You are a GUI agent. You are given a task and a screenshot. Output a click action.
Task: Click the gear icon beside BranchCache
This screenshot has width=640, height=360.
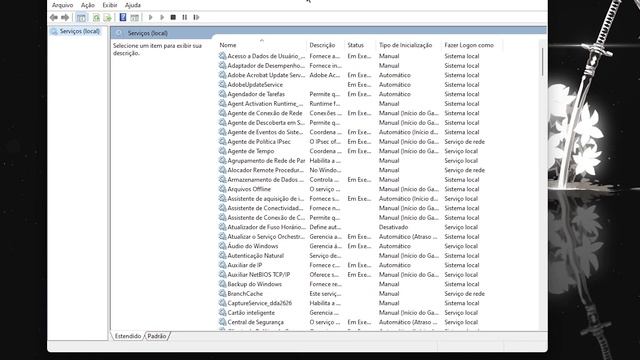coord(222,293)
